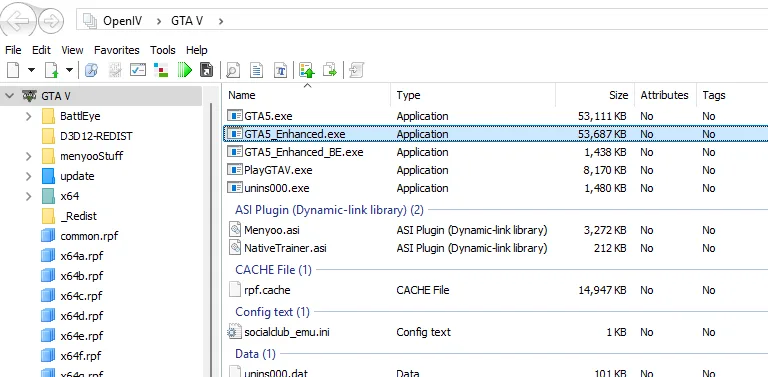Click the ASI Plugin group header

[x=329, y=210]
